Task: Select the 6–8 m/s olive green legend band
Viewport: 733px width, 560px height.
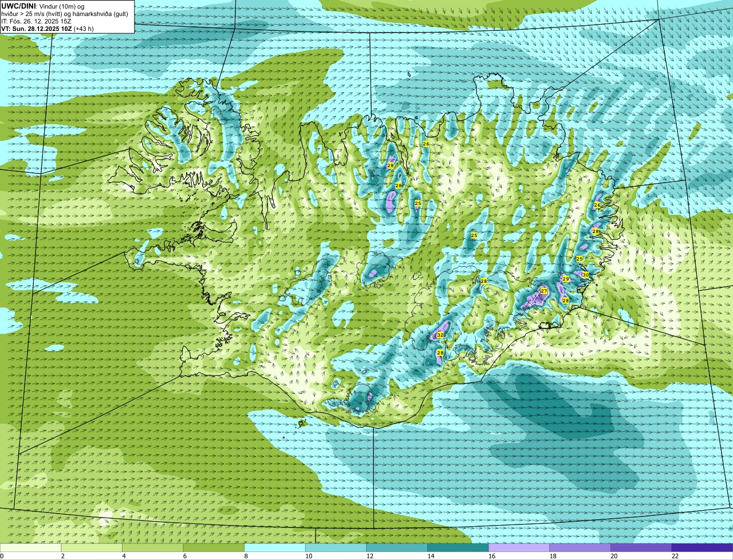Action: click(214, 547)
